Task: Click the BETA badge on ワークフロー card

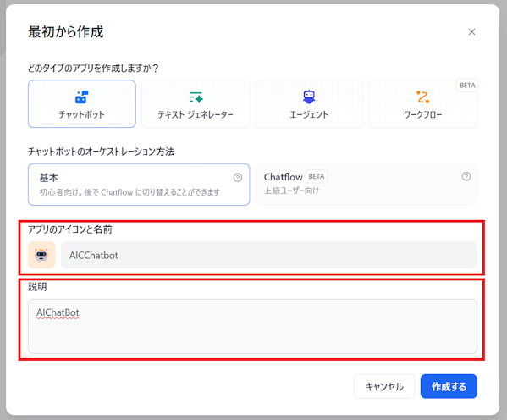Action: click(x=467, y=86)
